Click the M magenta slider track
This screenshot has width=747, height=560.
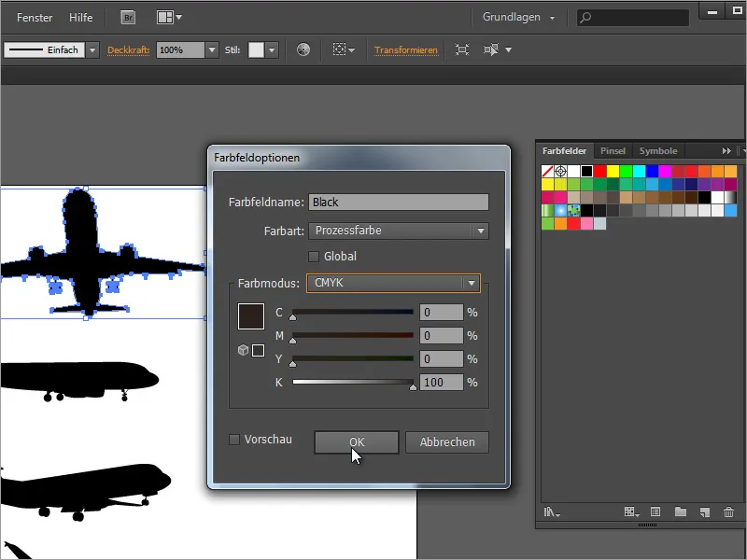click(353, 336)
